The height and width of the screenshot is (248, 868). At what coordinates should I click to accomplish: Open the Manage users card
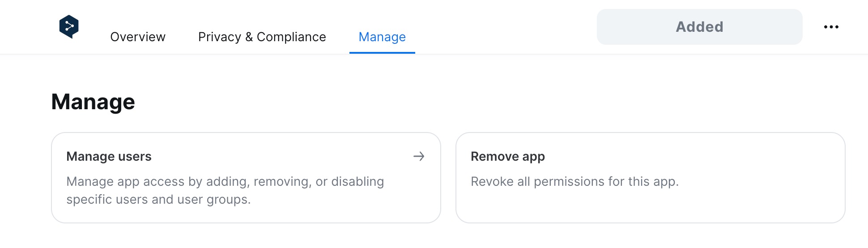click(246, 178)
